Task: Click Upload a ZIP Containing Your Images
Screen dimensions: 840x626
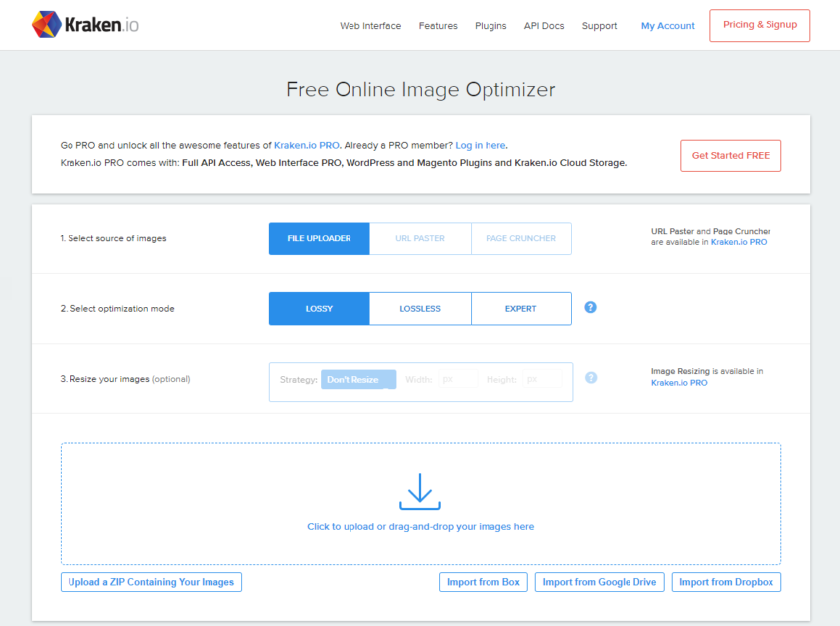Action: [x=151, y=582]
